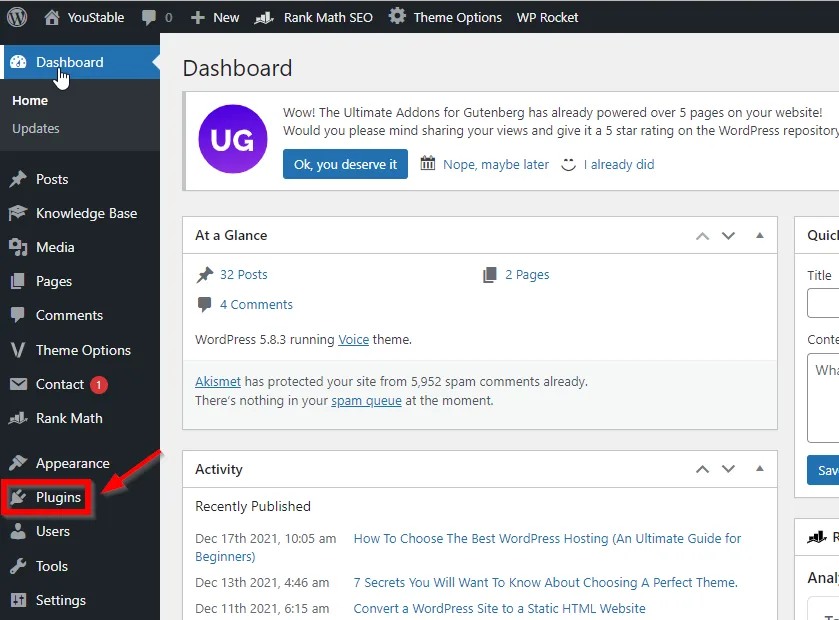Click the plus icon beside New
This screenshot has width=839, height=620.
[198, 18]
